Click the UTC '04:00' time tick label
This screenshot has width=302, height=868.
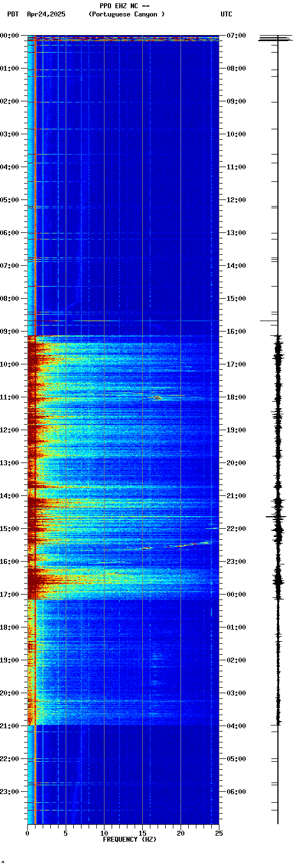pos(236,726)
